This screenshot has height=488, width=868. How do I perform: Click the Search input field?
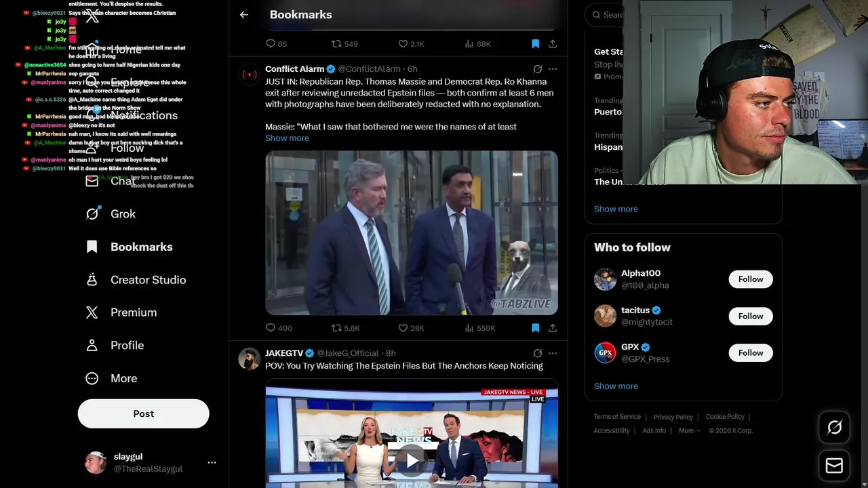click(605, 14)
